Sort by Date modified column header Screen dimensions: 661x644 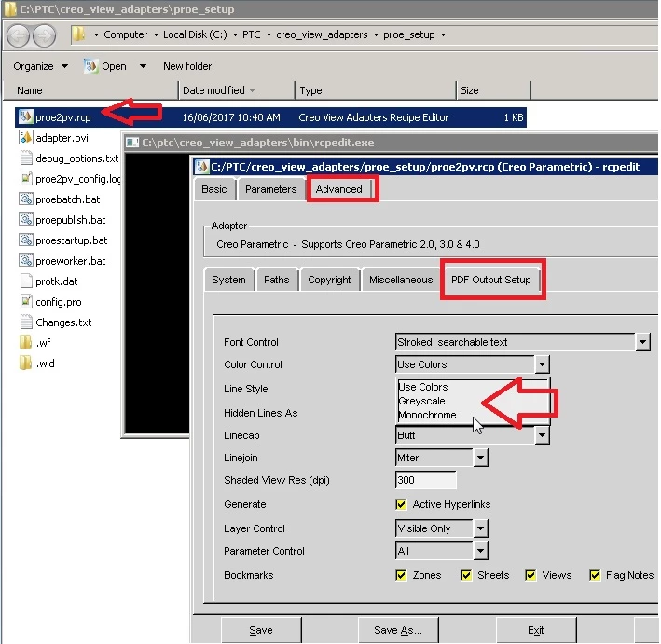click(236, 90)
